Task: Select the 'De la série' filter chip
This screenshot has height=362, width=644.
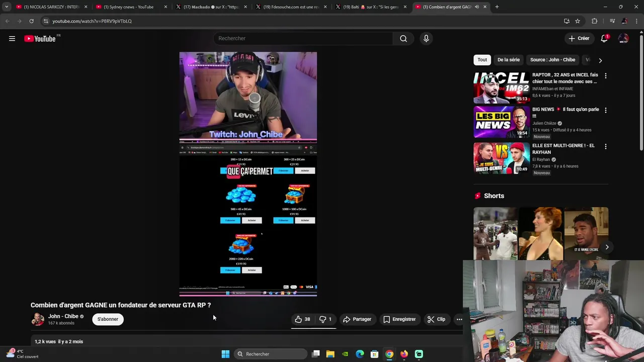Action: point(509,60)
